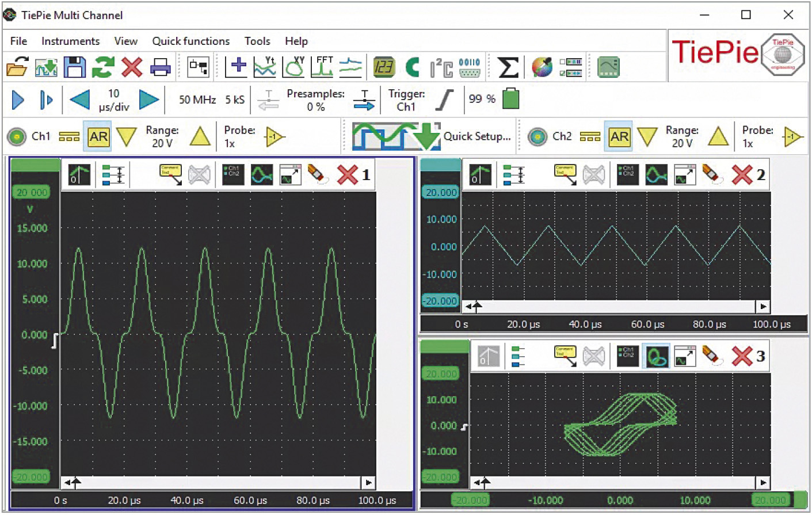
Task: Click the red X delete icon in main toolbar
Action: click(x=132, y=67)
